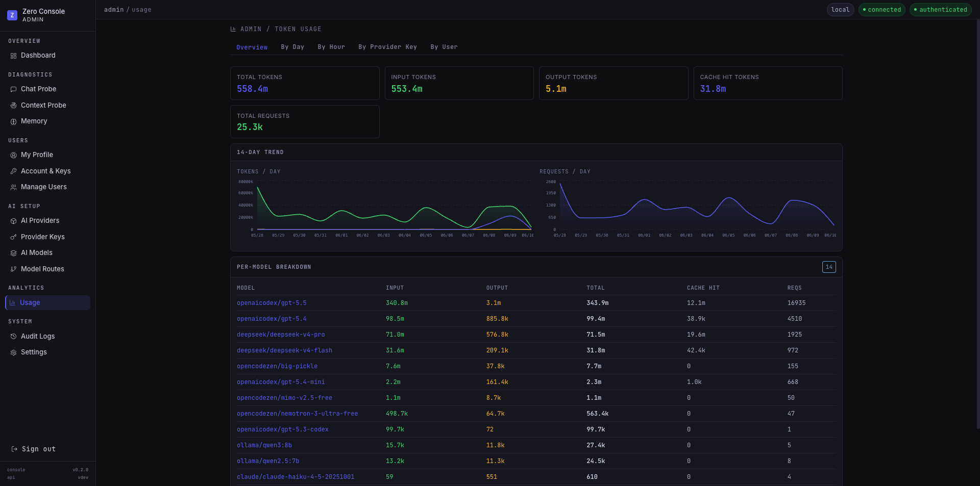
Task: Open Chat Probe via its speech icon
Action: point(13,89)
